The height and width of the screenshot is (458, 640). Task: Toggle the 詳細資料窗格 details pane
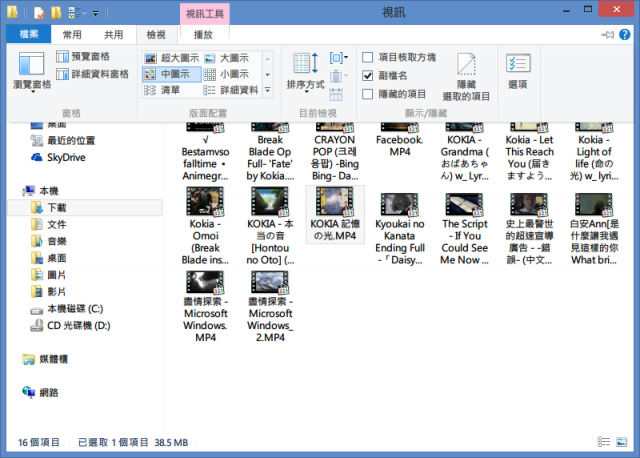(92, 74)
